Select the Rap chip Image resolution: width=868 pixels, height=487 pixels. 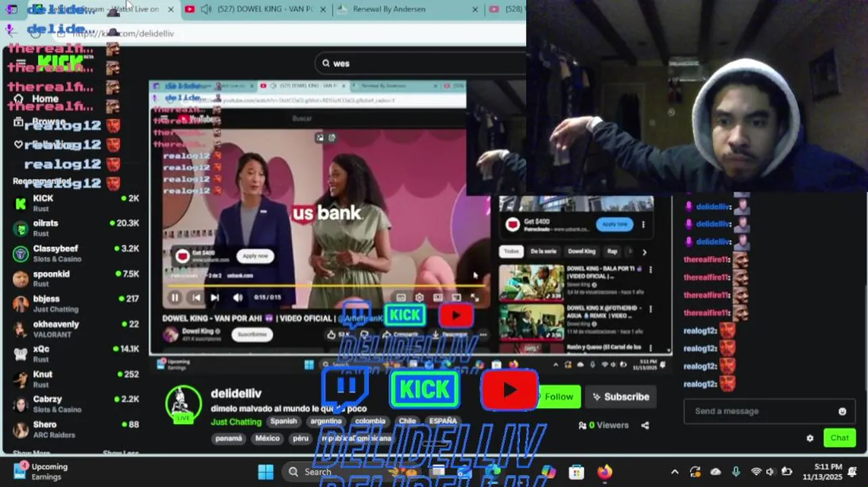612,252
